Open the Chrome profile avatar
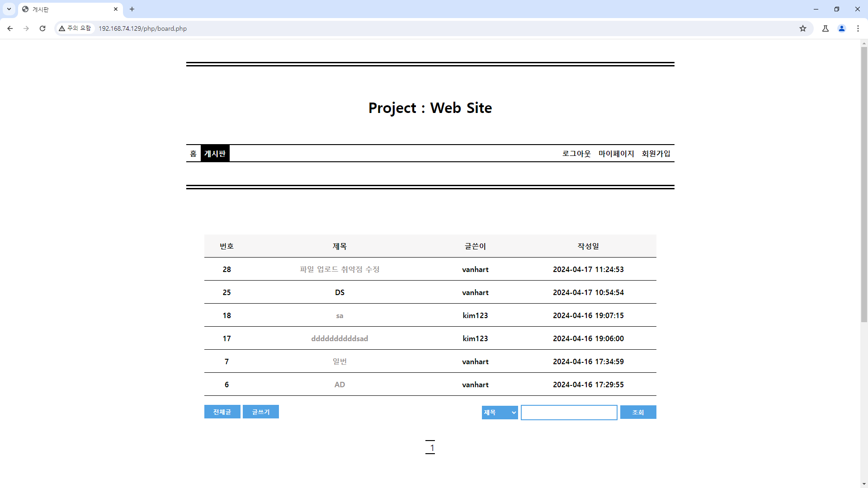The image size is (868, 488). tap(842, 28)
